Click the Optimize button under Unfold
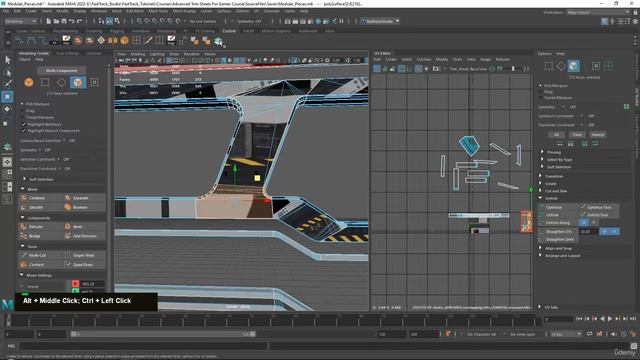The image size is (640, 360). point(558,207)
